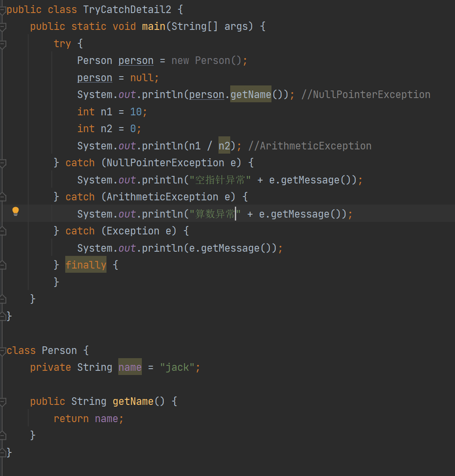The height and width of the screenshot is (476, 455).
Task: Click the null keyword
Action: [142, 78]
